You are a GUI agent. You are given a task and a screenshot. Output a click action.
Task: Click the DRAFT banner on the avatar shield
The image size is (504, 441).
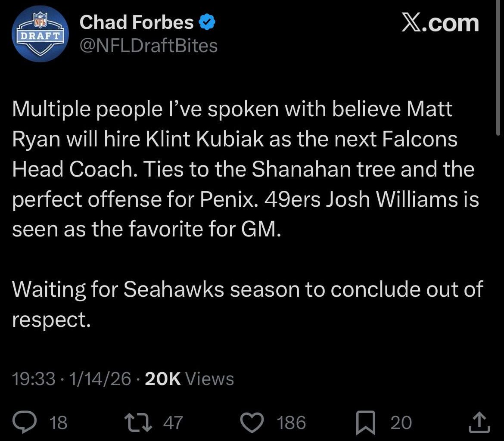click(x=40, y=37)
